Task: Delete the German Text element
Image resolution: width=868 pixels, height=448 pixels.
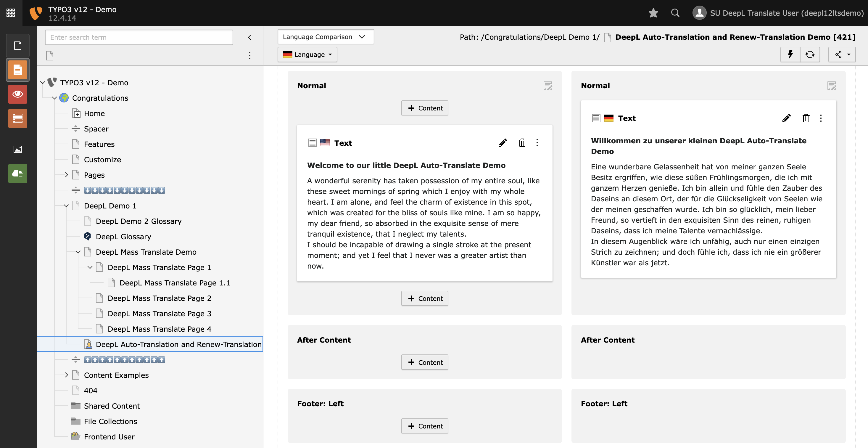Action: (806, 118)
